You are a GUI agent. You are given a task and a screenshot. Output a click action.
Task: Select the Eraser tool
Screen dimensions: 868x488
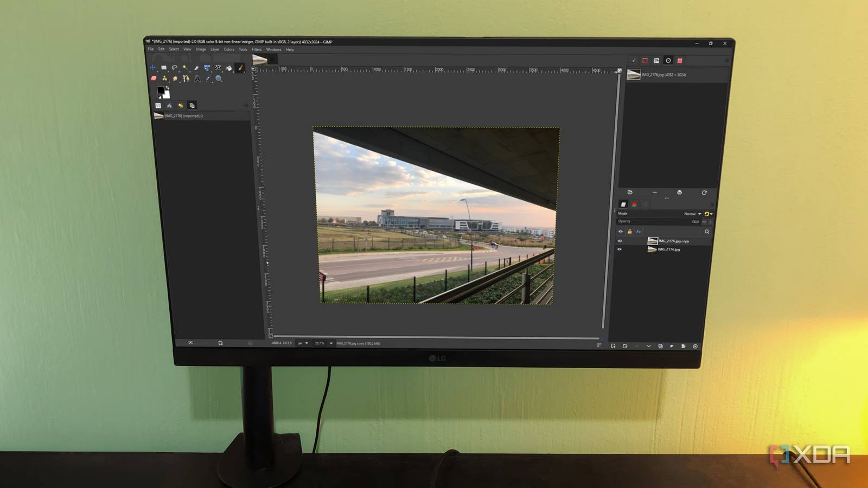tap(154, 79)
